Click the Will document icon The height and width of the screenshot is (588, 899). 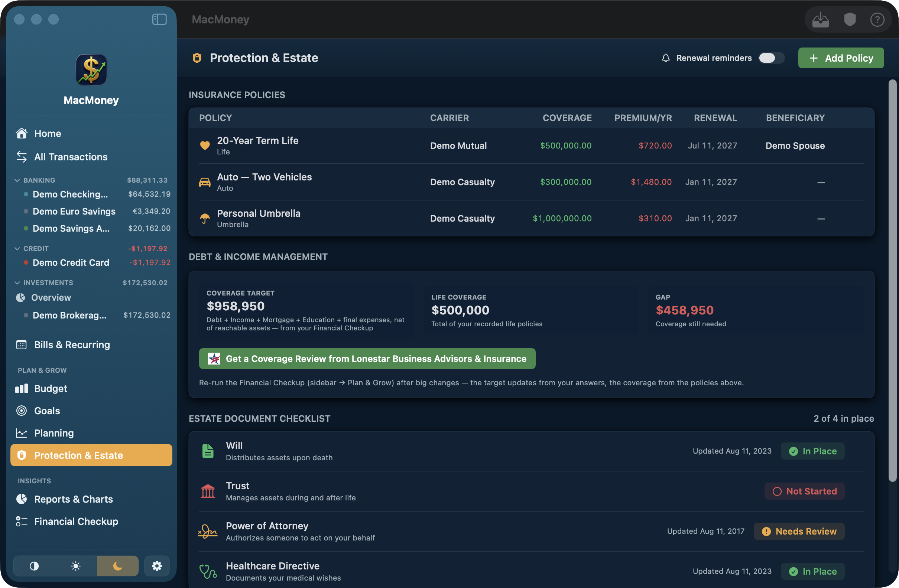(208, 451)
